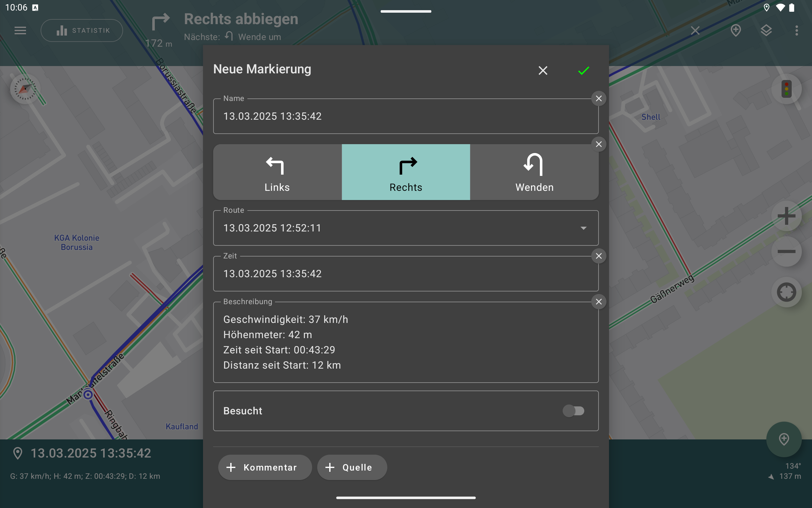Confirm marker with green checkmark

coord(584,70)
